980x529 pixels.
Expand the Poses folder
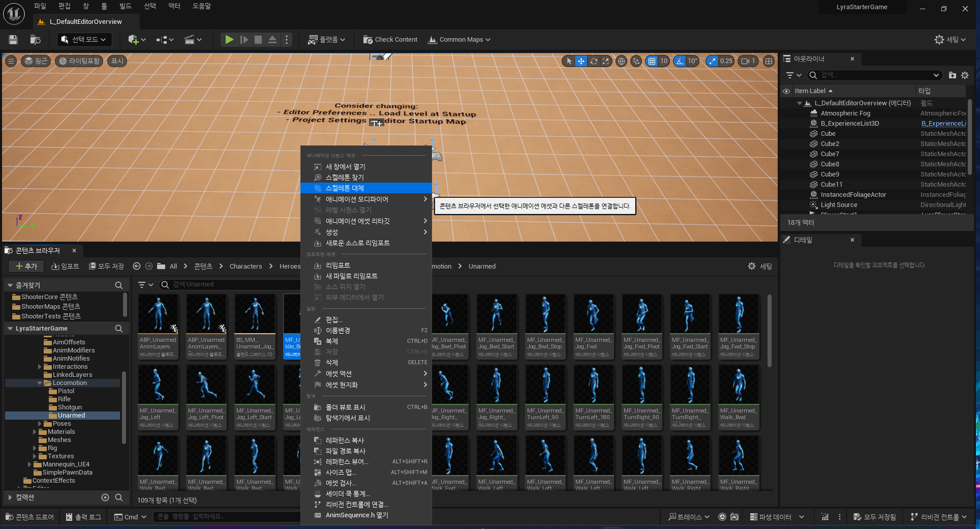(x=40, y=424)
